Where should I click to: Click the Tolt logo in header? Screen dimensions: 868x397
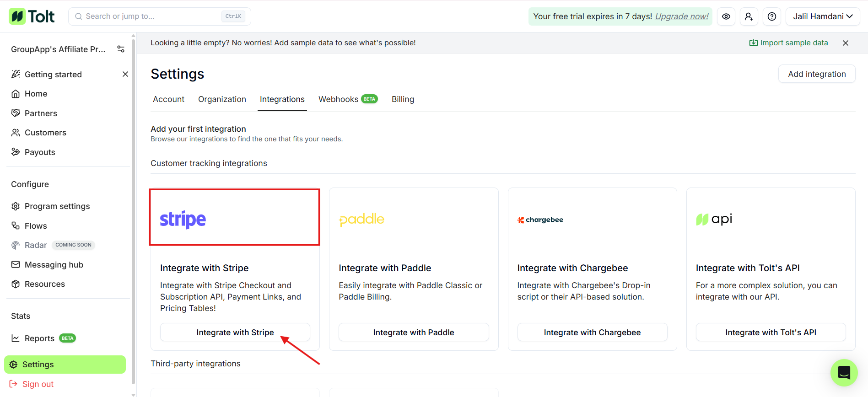point(32,16)
